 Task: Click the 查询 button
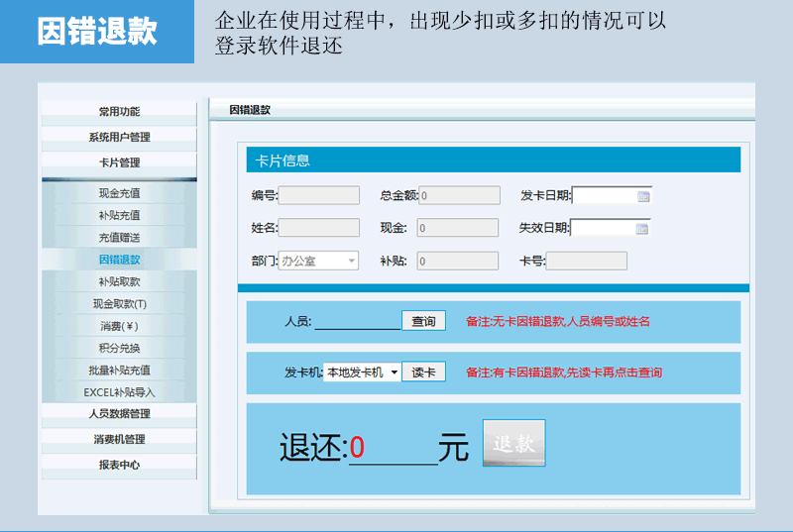point(423,321)
